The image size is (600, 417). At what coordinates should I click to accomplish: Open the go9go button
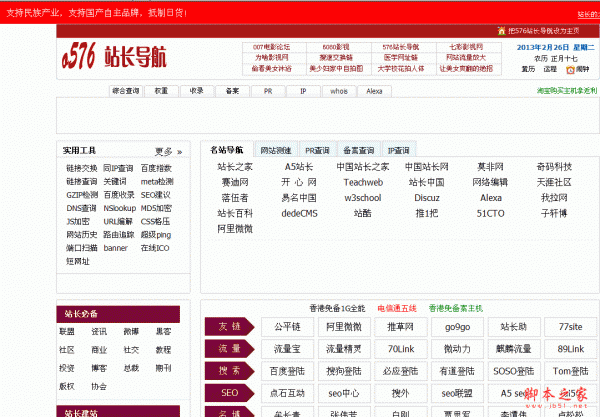coord(457,327)
